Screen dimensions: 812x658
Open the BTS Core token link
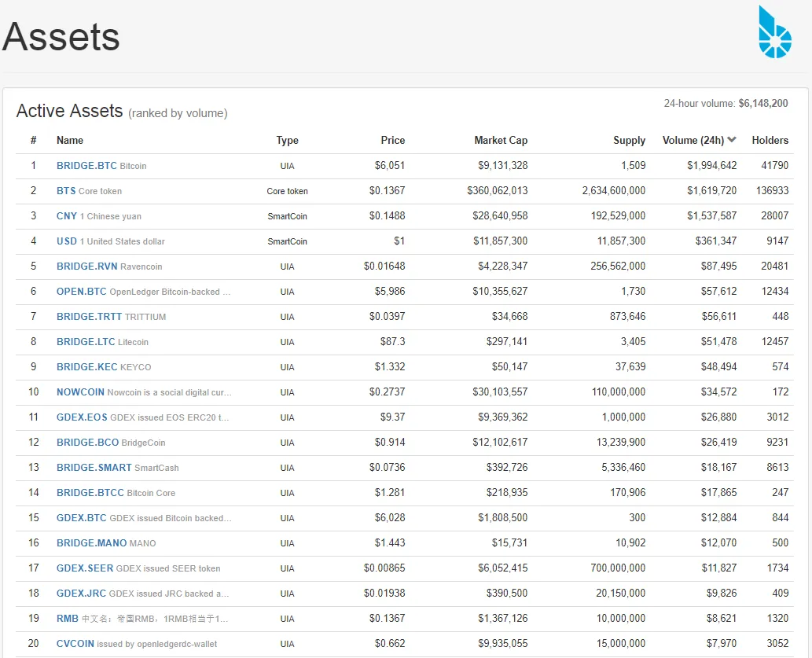click(66, 191)
